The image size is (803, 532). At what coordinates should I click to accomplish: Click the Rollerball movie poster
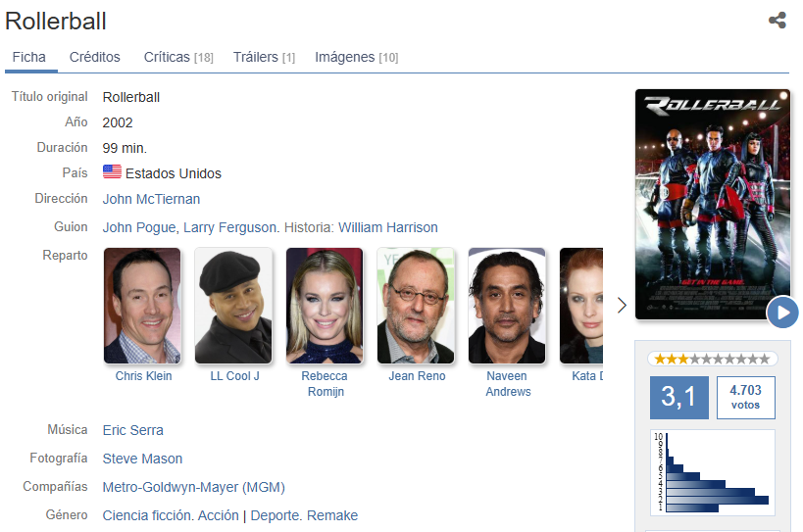click(713, 204)
